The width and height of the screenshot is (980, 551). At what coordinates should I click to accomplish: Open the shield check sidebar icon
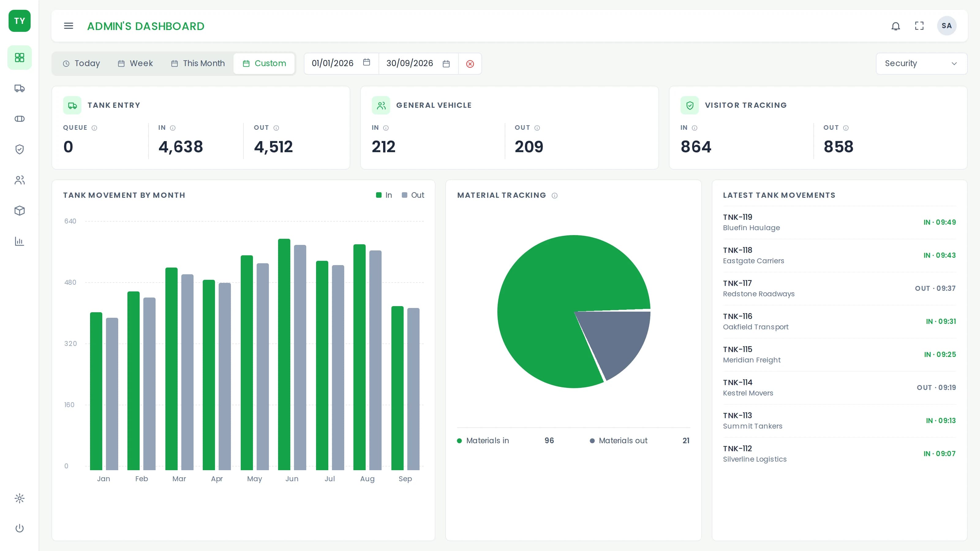[x=19, y=149]
